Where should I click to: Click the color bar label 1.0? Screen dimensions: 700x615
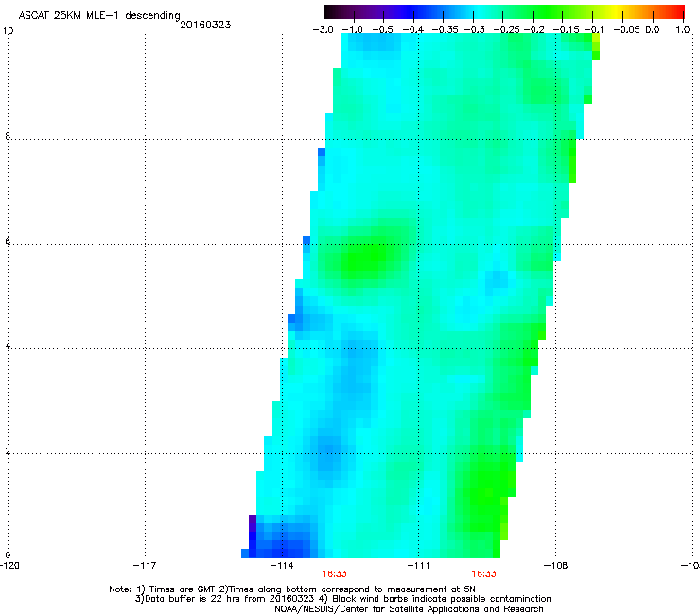[x=683, y=30]
